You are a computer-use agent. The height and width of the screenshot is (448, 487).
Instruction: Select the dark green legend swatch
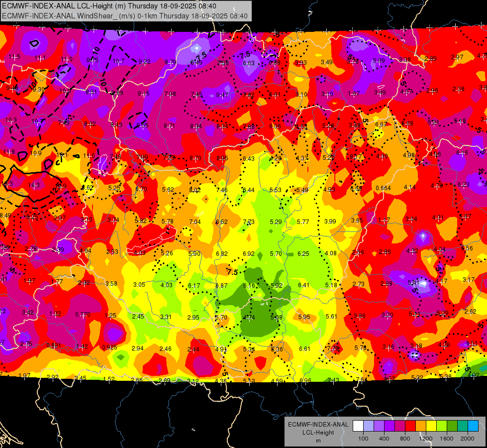coord(452,426)
